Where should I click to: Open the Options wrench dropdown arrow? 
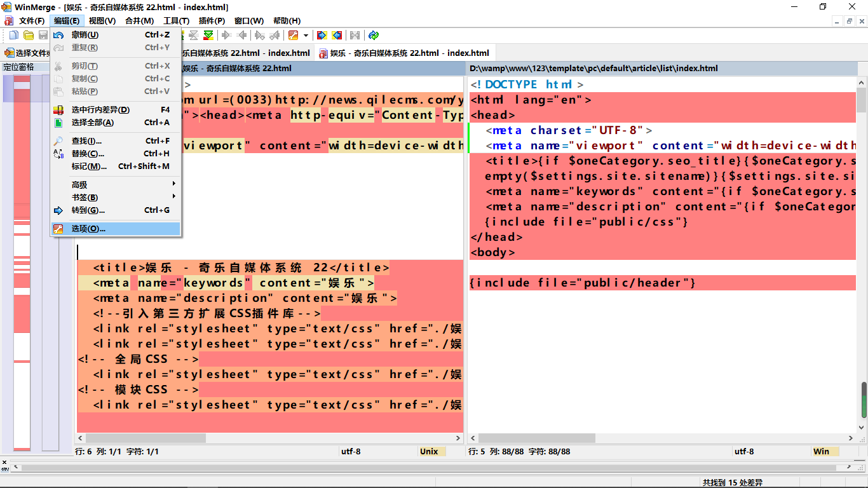pyautogui.click(x=306, y=35)
